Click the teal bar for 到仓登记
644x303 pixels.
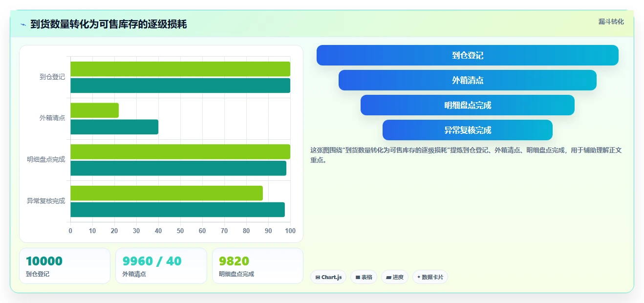pos(180,86)
